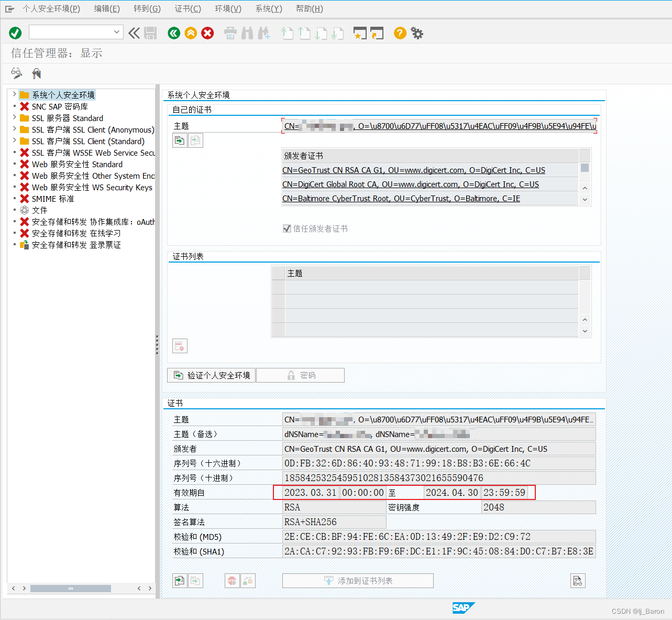Click the yellow Help question mark icon
The height and width of the screenshot is (620, 672).
pyautogui.click(x=400, y=33)
